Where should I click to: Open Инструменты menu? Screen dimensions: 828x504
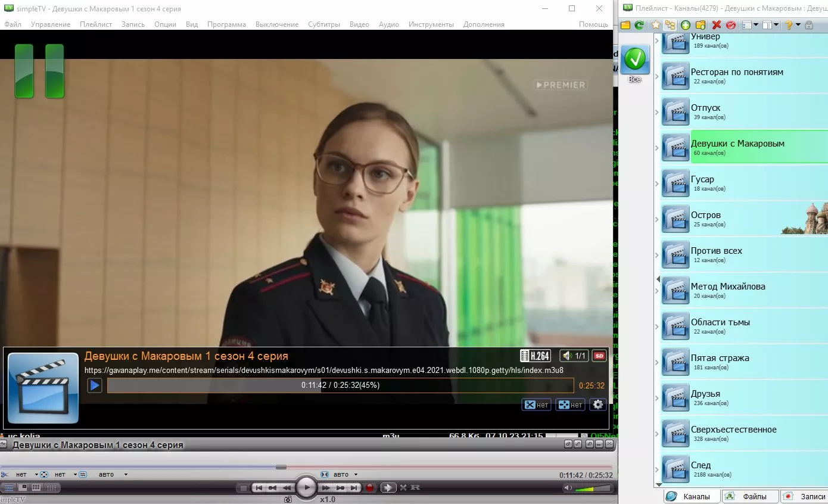coord(431,24)
